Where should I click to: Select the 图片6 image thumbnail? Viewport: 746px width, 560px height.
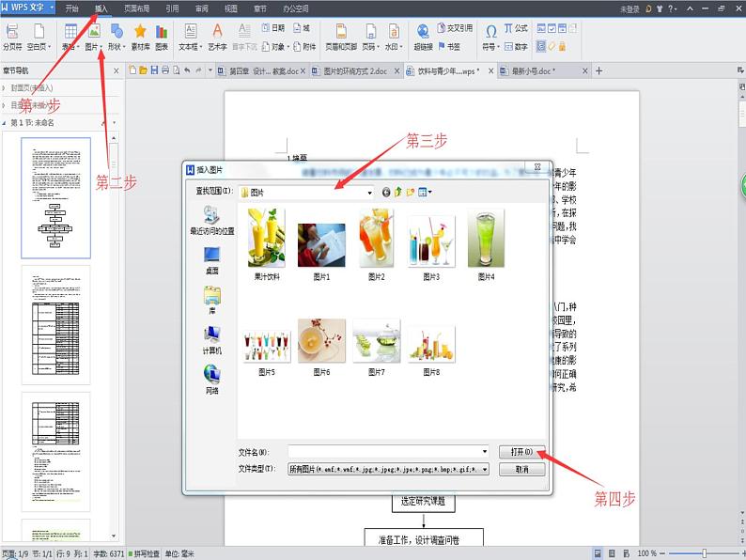[x=321, y=341]
